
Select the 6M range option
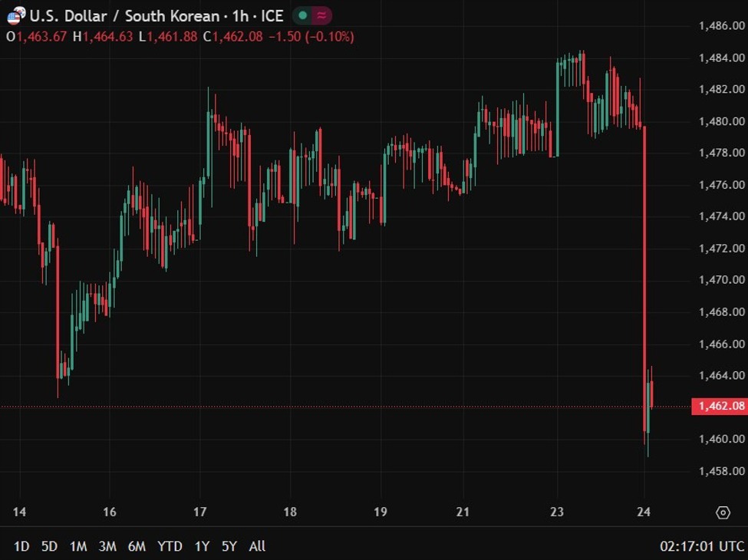coord(137,546)
